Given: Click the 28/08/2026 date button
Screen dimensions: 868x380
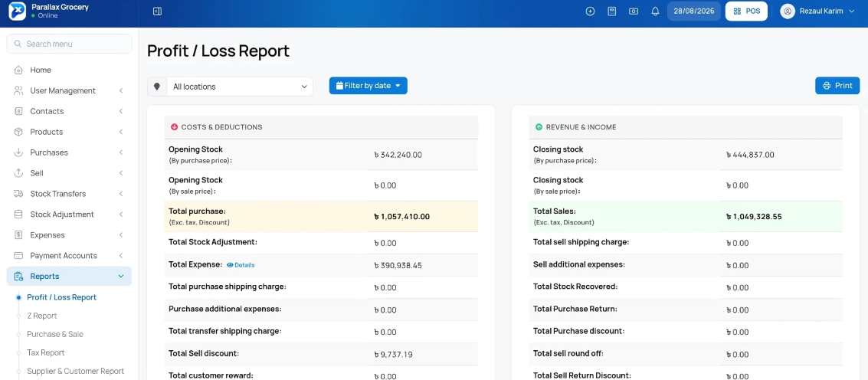Looking at the screenshot, I should click(694, 11).
